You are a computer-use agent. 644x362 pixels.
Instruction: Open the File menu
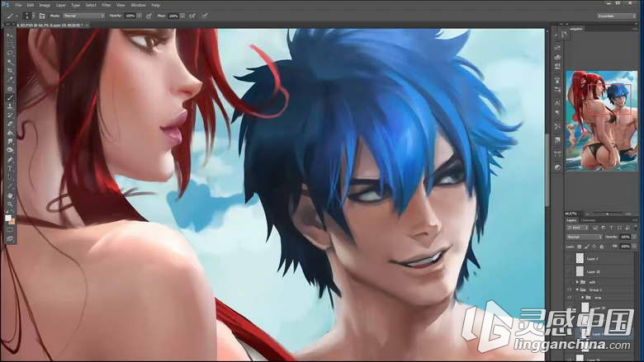(x=18, y=5)
